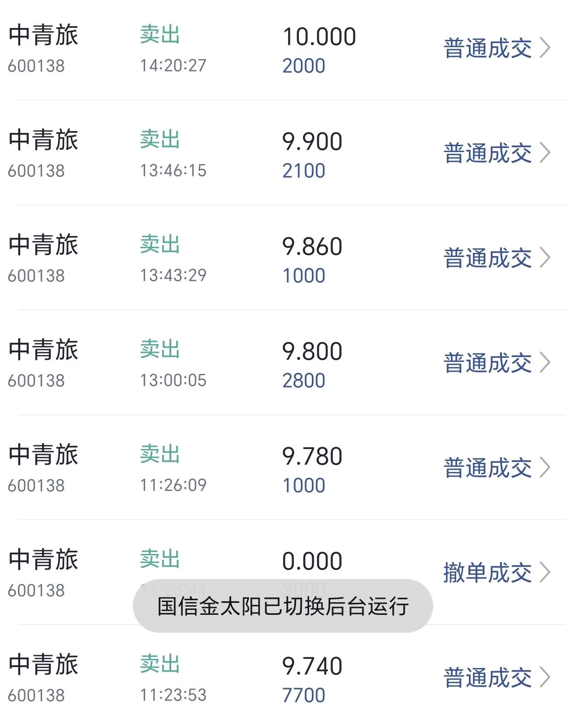Select 普通成交 for the 9.800 trade
Image resolution: width=566 pixels, height=728 pixels.
487,363
